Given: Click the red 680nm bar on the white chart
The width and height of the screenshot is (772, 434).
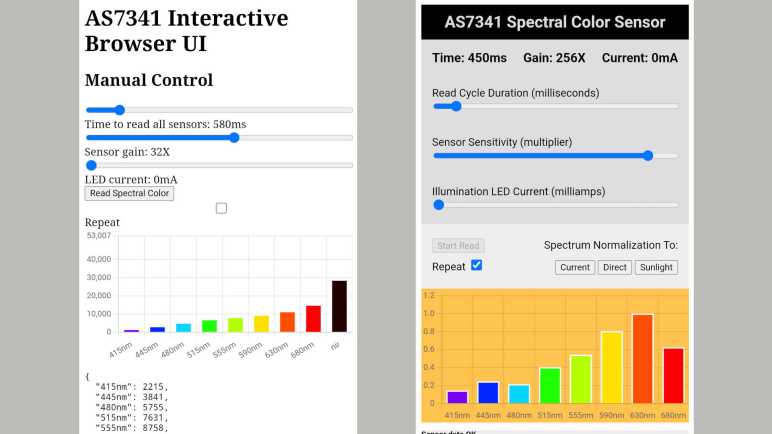Looking at the screenshot, I should (313, 318).
